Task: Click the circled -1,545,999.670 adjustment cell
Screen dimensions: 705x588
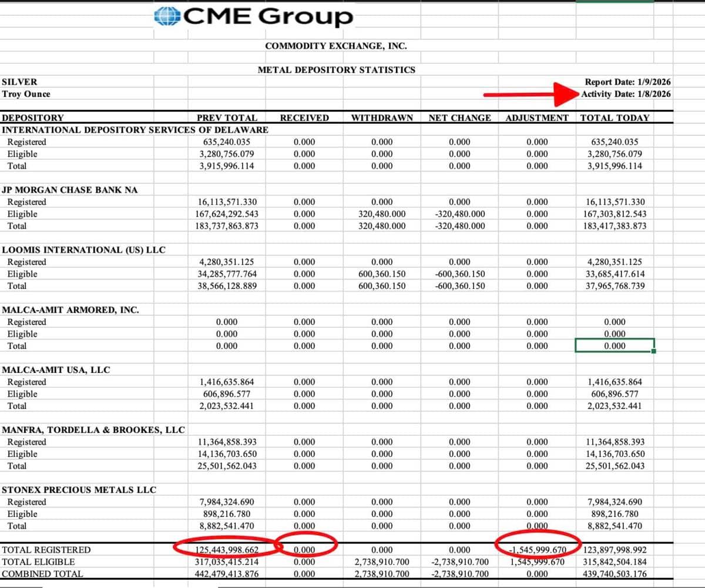Action: click(536, 550)
